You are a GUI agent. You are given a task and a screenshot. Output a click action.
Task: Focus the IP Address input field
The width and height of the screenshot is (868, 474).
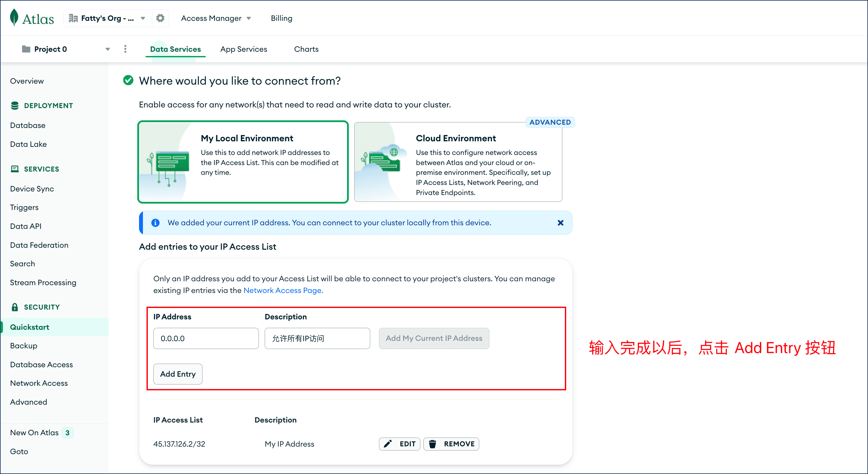click(206, 338)
